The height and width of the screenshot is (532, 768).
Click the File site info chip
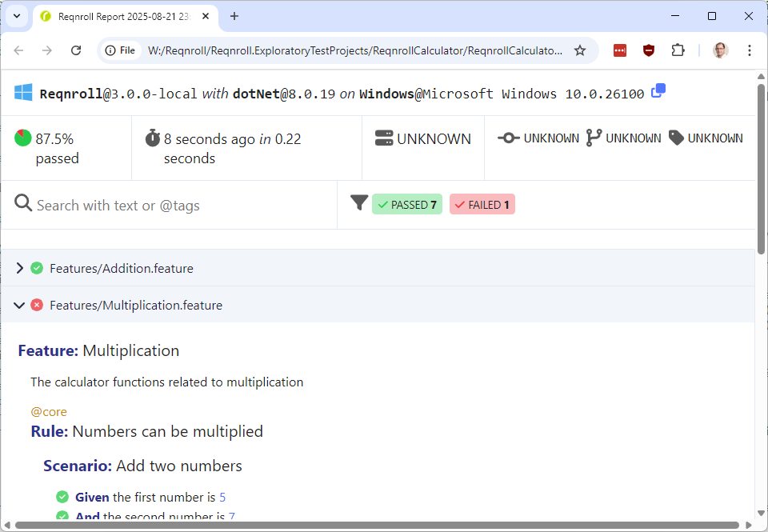pos(121,50)
